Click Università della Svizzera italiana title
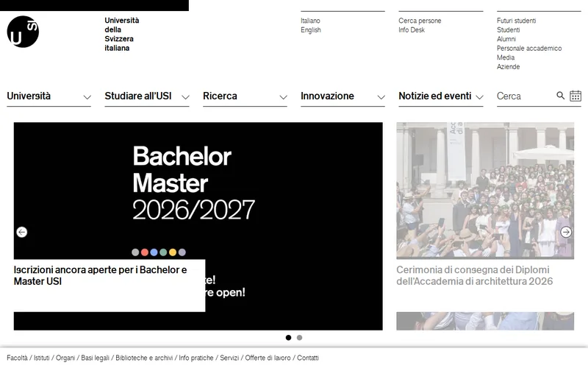Screen dimensions: 588x368 pos(121,34)
